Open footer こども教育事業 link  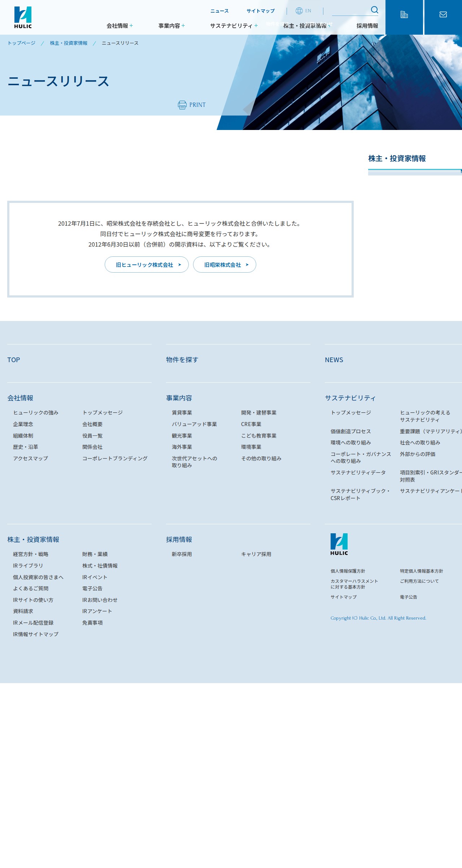coord(259,436)
